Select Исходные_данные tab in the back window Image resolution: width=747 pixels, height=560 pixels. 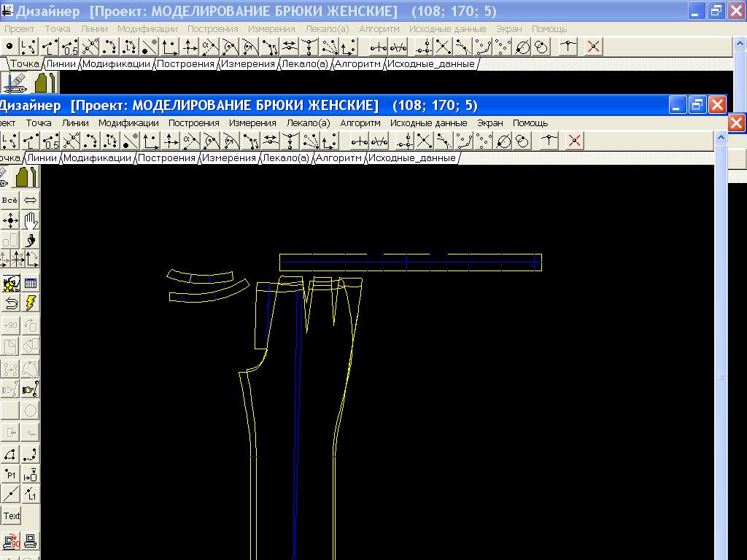click(431, 64)
